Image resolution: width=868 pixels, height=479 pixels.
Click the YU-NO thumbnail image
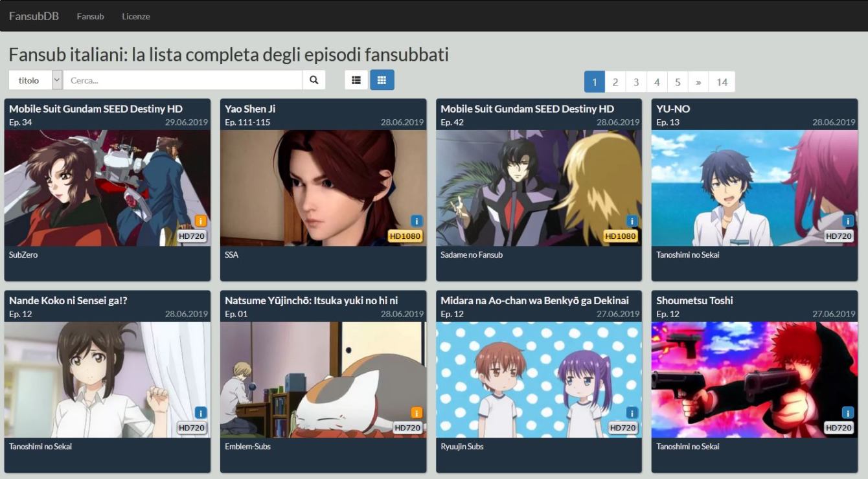click(x=755, y=188)
